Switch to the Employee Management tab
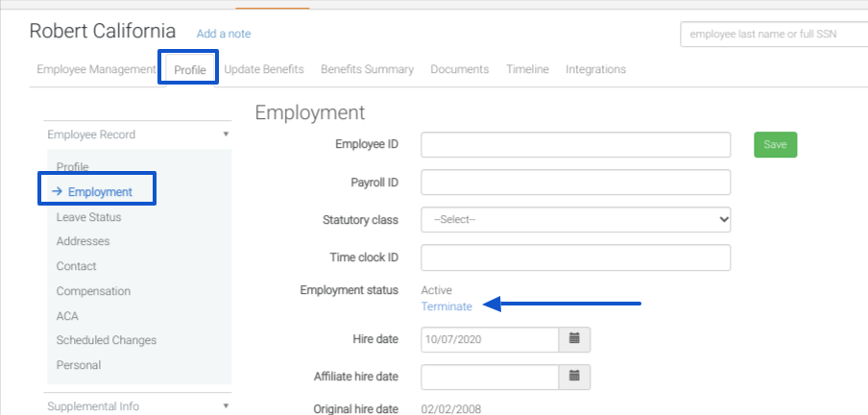Screen dimensions: 868x415 (x=96, y=69)
